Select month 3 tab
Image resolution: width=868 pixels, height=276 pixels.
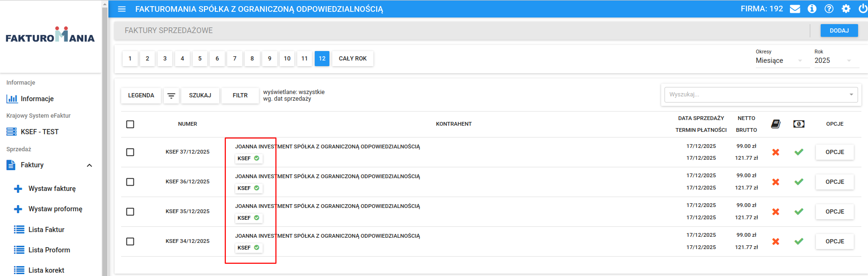pyautogui.click(x=165, y=59)
